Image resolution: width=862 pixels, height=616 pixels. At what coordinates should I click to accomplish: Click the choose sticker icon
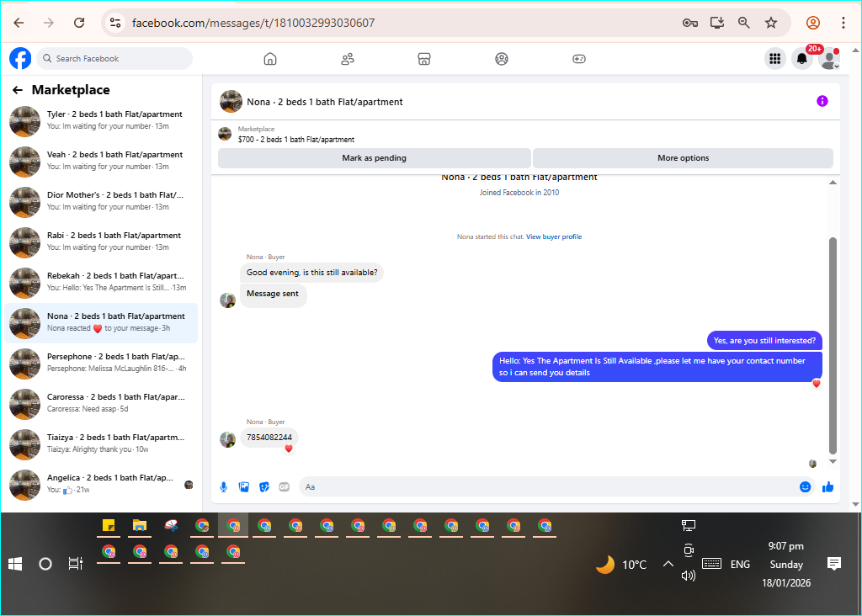click(x=264, y=487)
